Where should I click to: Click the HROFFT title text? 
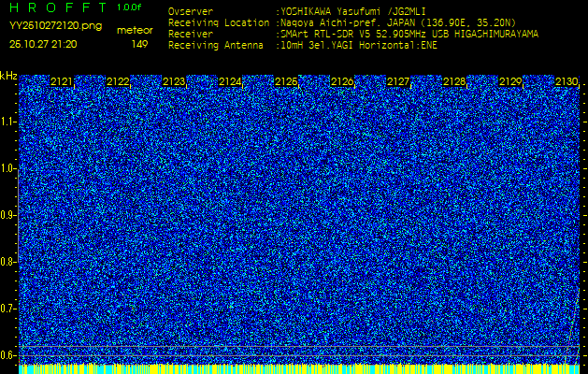(x=58, y=7)
